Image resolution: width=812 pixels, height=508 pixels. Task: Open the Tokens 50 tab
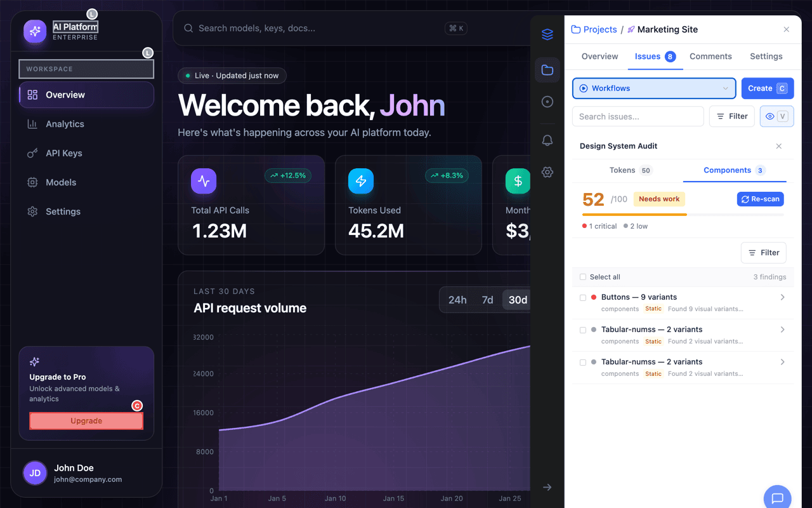click(631, 170)
